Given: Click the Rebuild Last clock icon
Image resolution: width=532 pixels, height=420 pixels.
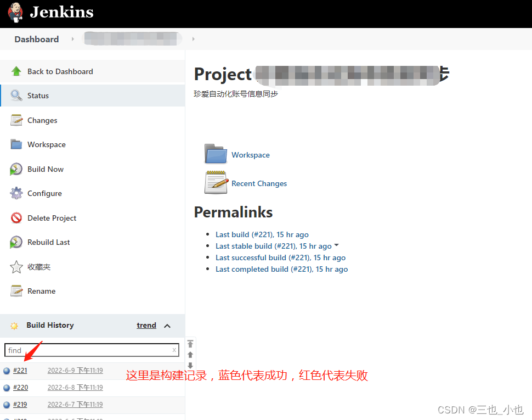Looking at the screenshot, I should pyautogui.click(x=16, y=242).
